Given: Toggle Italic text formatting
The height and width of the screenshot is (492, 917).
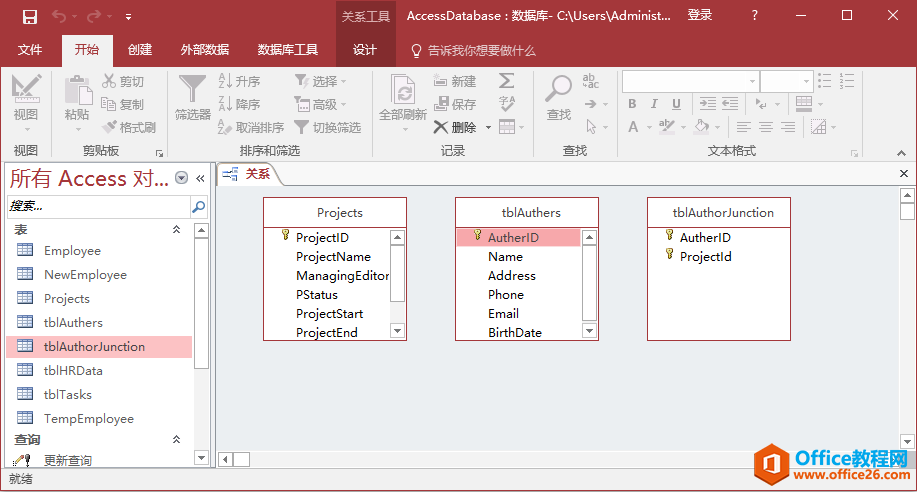Looking at the screenshot, I should click(655, 104).
